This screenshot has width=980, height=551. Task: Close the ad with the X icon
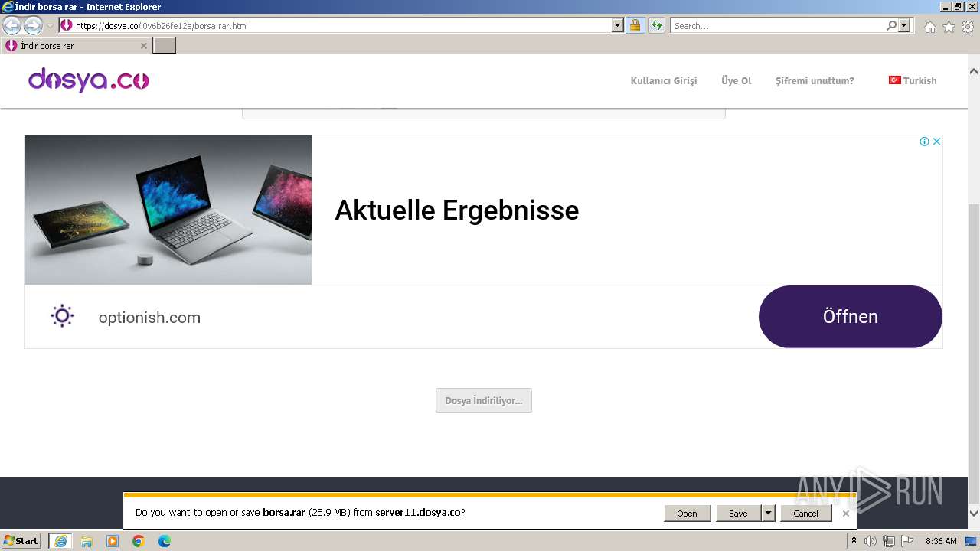[936, 142]
